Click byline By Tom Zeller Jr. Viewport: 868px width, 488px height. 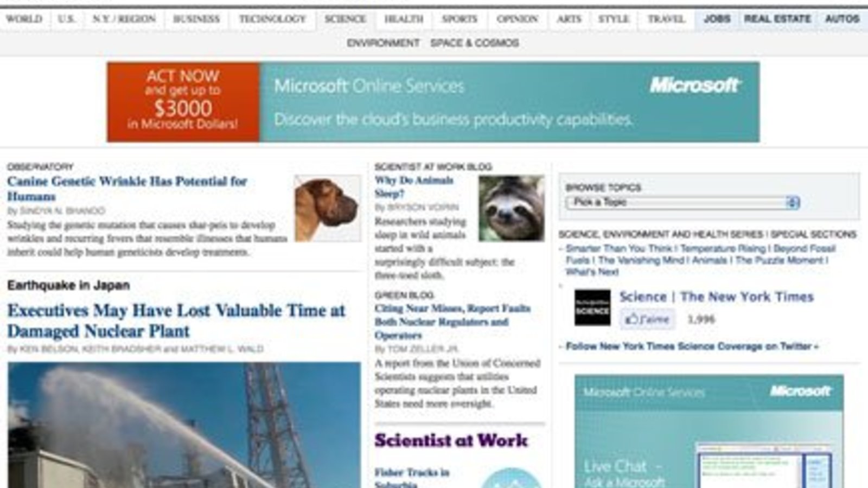pos(417,349)
